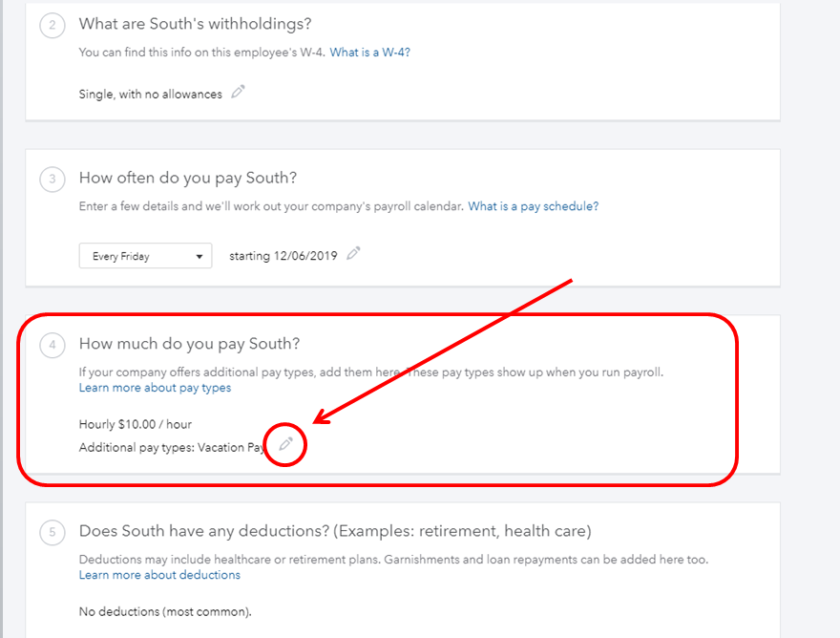Viewport: 840px width, 638px height.
Task: Select the step 5 number circle
Action: point(52,532)
